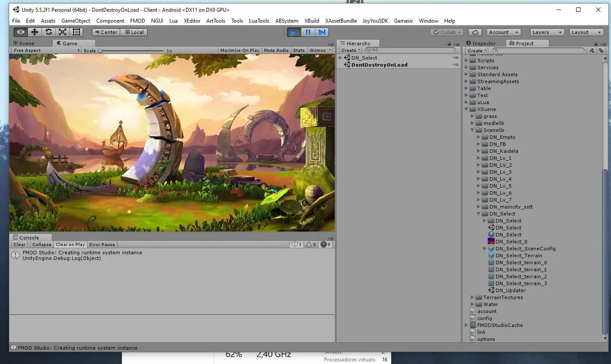The image size is (611, 364).
Task: Open the FMOD menu
Action: point(138,21)
